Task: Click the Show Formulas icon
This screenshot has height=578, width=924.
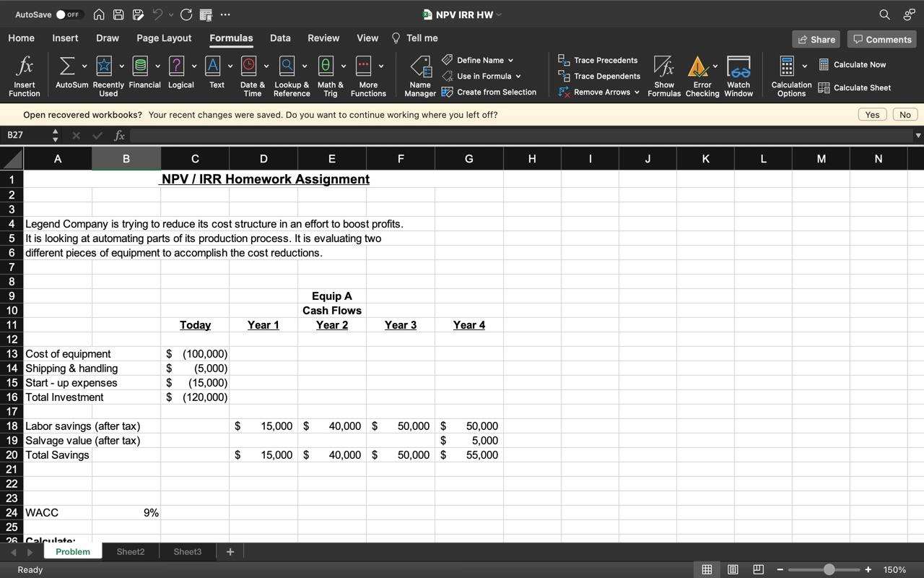Action: [x=663, y=67]
